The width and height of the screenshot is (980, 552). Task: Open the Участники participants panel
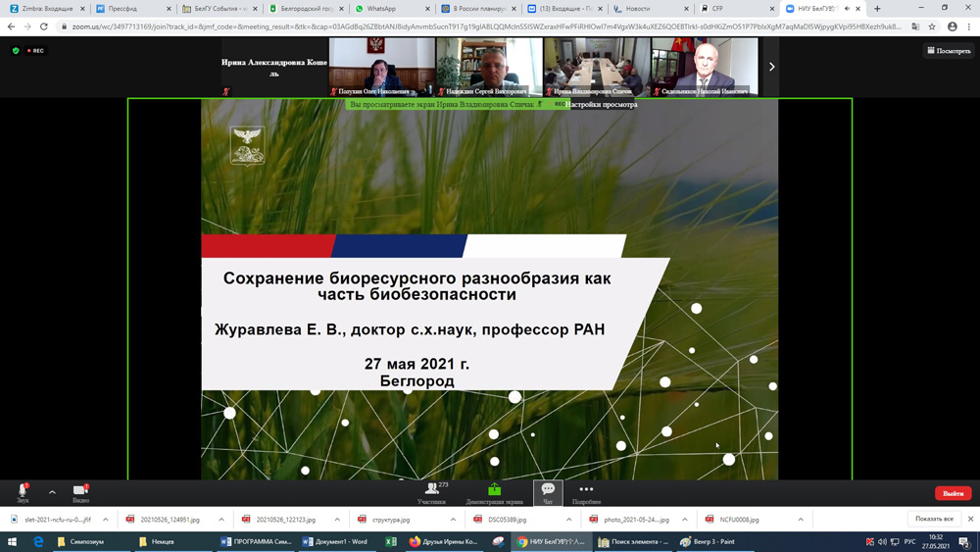pyautogui.click(x=431, y=490)
